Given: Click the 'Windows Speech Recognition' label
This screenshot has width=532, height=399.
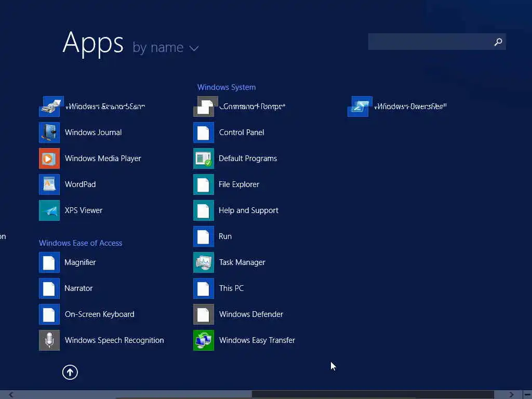Looking at the screenshot, I should pyautogui.click(x=114, y=340).
